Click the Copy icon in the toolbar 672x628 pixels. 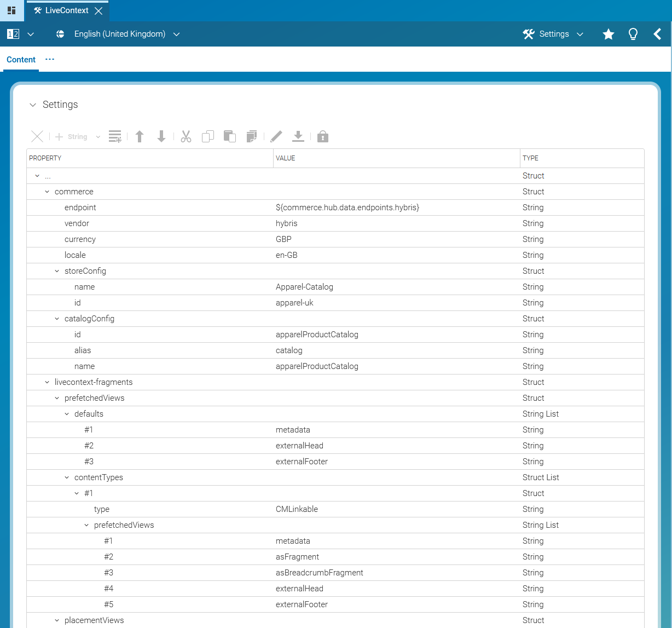(207, 136)
